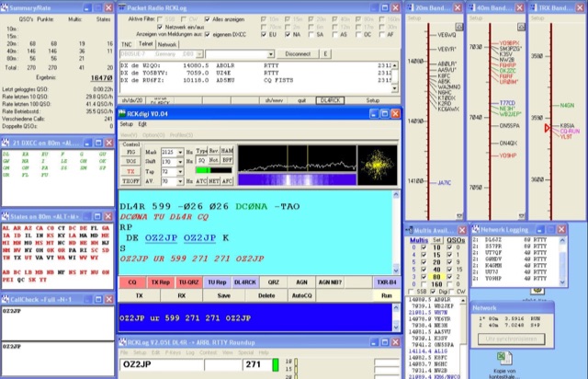Toggle the EU continent filter checkbox
Viewport: 588px width, 379px height.
point(270,32)
